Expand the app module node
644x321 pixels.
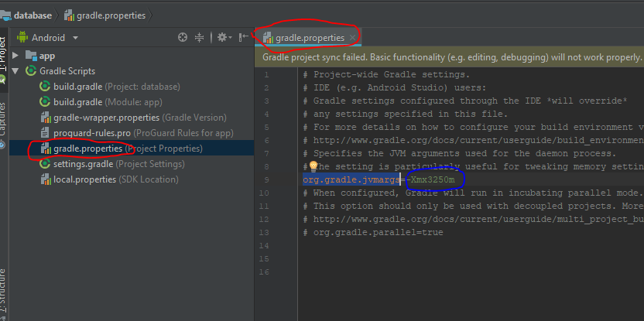click(x=15, y=56)
